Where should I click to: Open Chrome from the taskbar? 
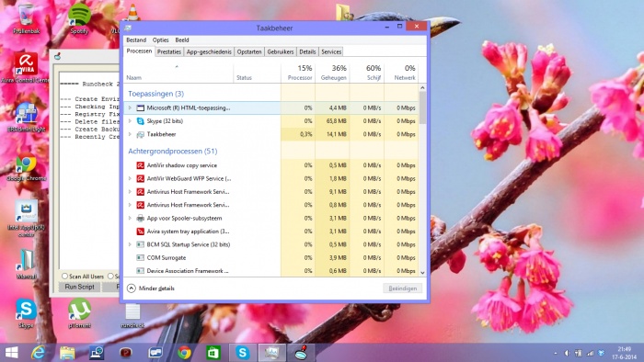[184, 353]
